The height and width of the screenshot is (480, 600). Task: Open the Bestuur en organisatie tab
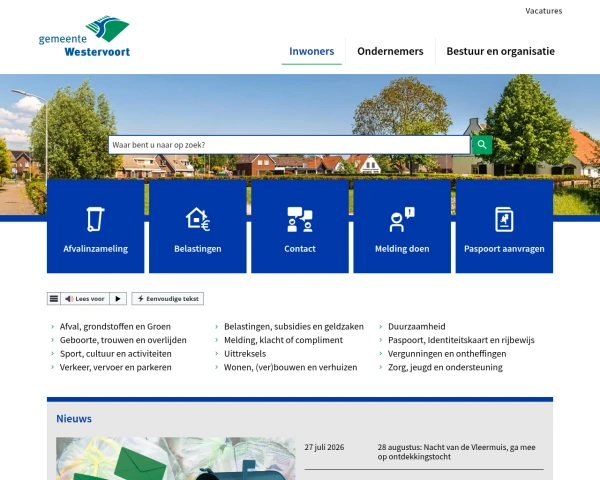[x=501, y=51]
